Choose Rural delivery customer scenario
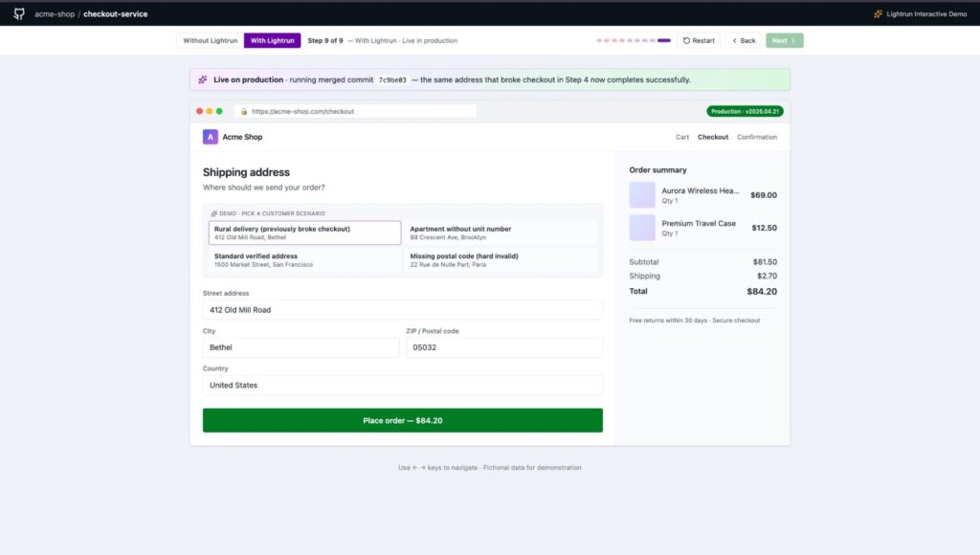The width and height of the screenshot is (980, 555). point(305,233)
